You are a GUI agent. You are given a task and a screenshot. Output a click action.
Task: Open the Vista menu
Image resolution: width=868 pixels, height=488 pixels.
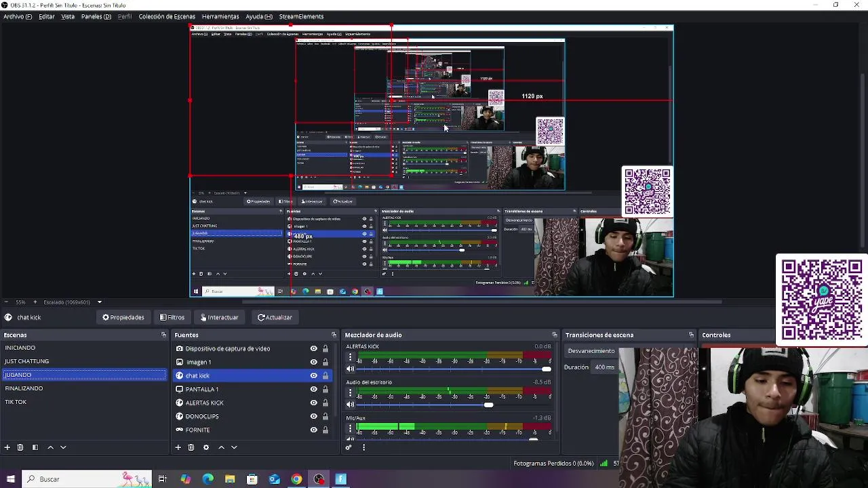[x=68, y=16]
